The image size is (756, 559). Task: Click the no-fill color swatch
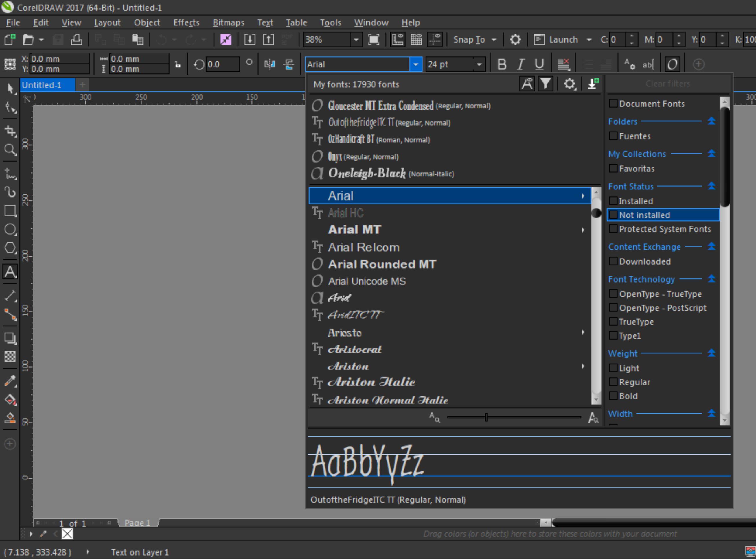click(x=67, y=534)
